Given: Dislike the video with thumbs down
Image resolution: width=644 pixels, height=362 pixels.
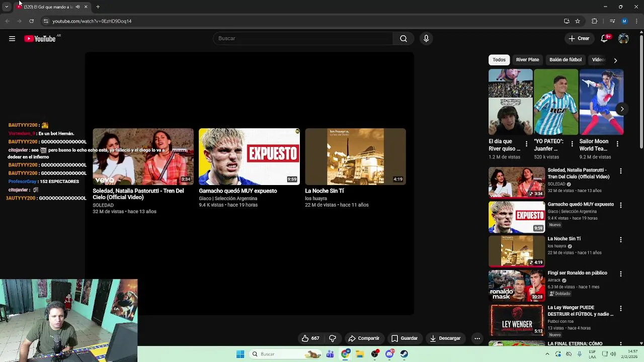Looking at the screenshot, I should [333, 338].
